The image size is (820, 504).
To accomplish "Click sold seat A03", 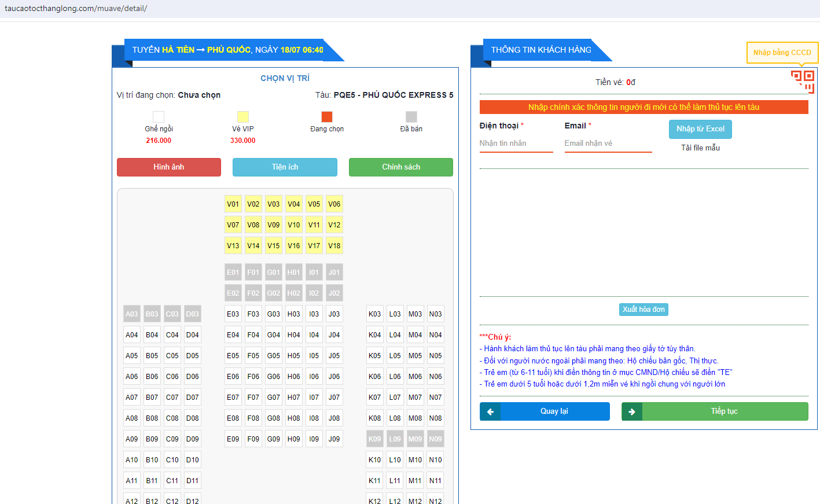I will 132,314.
